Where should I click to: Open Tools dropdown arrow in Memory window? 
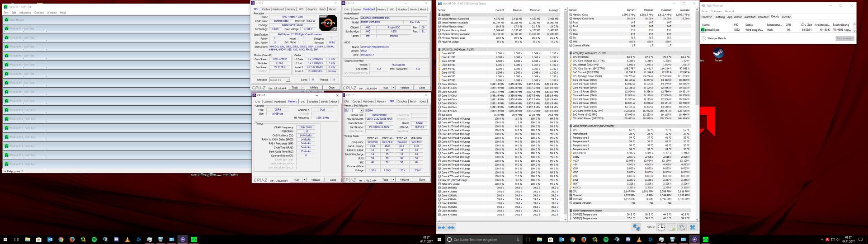[x=305, y=180]
